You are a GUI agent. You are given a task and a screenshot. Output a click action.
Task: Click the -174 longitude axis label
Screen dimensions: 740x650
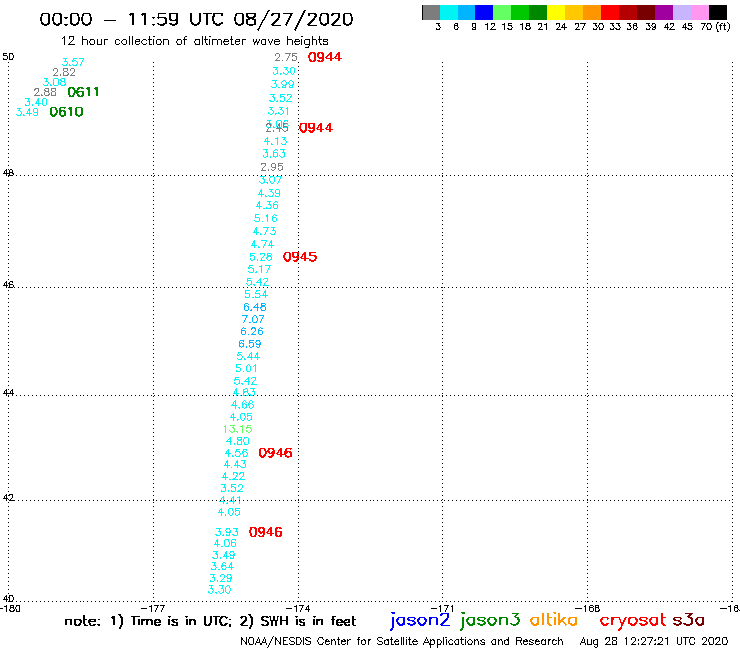click(298, 608)
